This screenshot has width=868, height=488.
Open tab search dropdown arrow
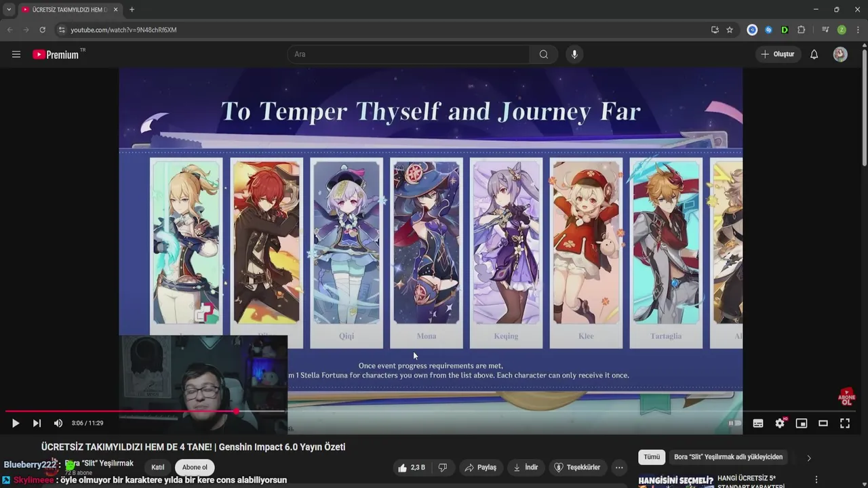click(x=9, y=9)
